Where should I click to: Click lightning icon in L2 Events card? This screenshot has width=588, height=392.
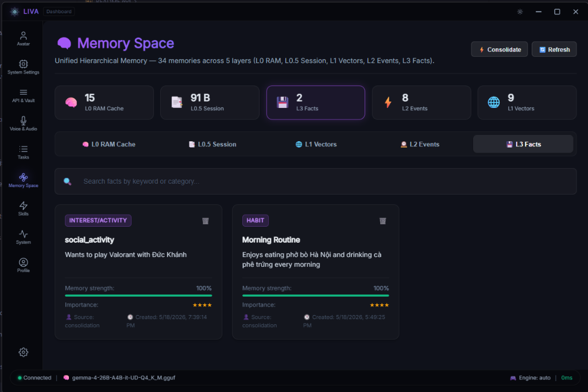(x=388, y=102)
